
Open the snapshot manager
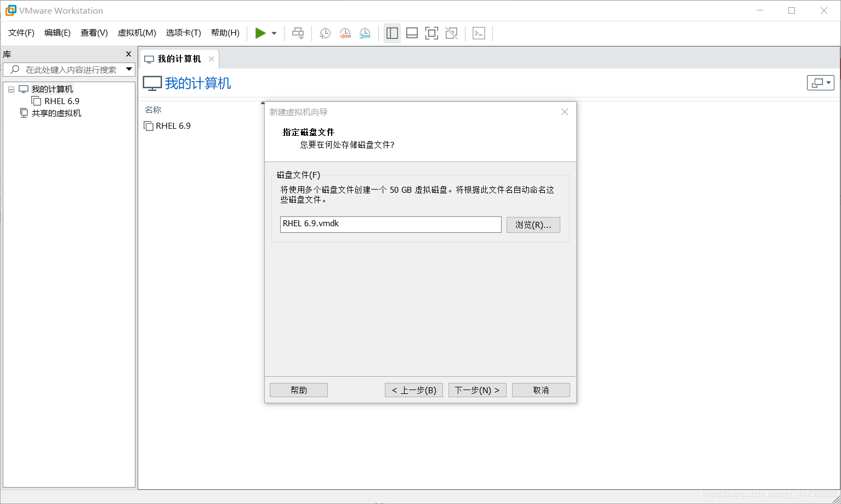click(x=365, y=33)
